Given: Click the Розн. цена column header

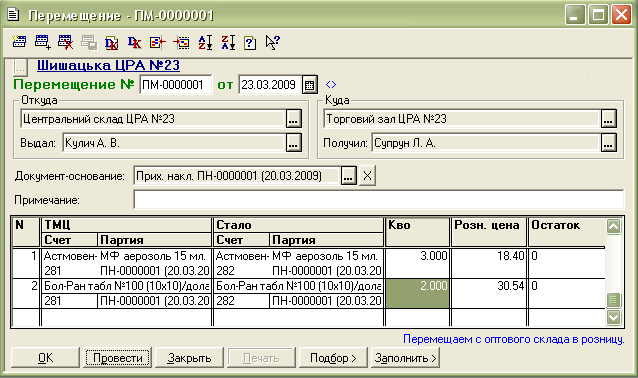Looking at the screenshot, I should (489, 232).
